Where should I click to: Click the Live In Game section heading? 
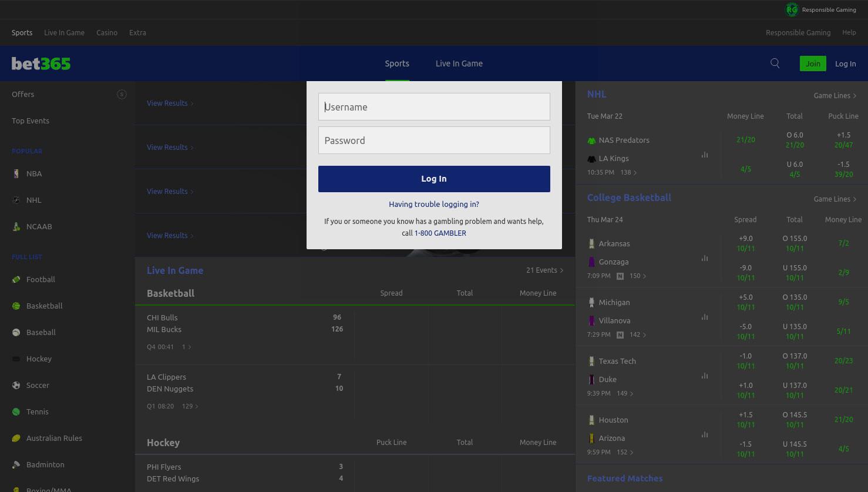tap(175, 270)
